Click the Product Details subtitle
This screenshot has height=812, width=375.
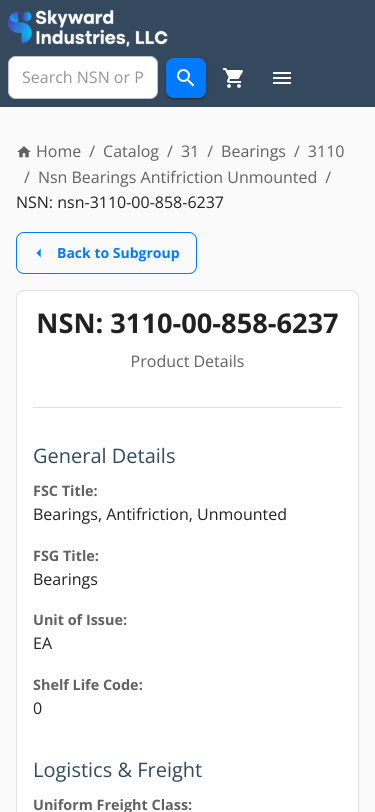point(188,361)
